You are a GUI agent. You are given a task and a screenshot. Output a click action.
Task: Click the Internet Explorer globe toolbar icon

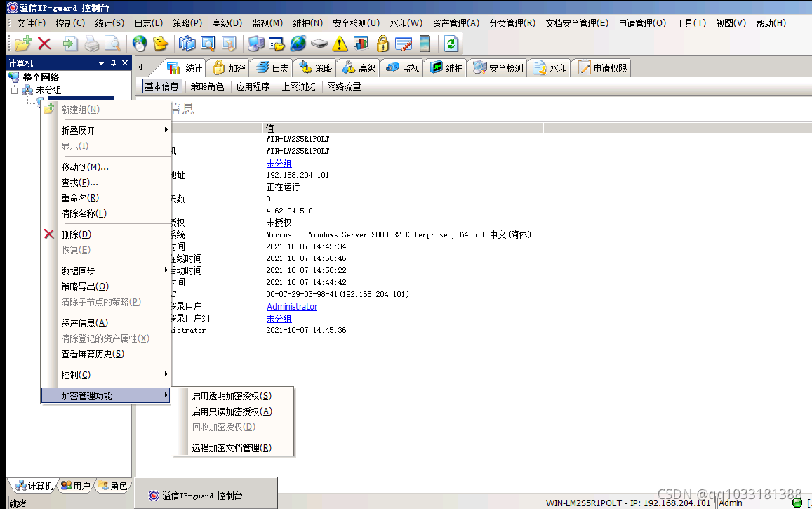298,44
